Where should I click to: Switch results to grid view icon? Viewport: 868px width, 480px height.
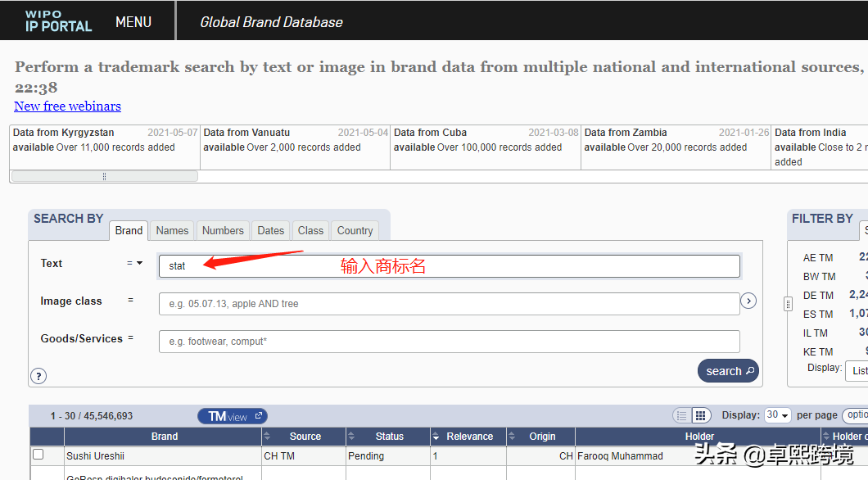coord(700,416)
